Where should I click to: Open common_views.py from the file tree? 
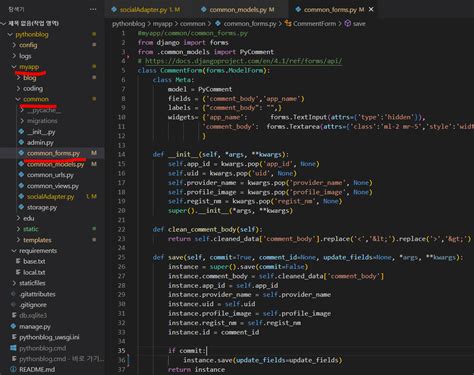coord(53,186)
